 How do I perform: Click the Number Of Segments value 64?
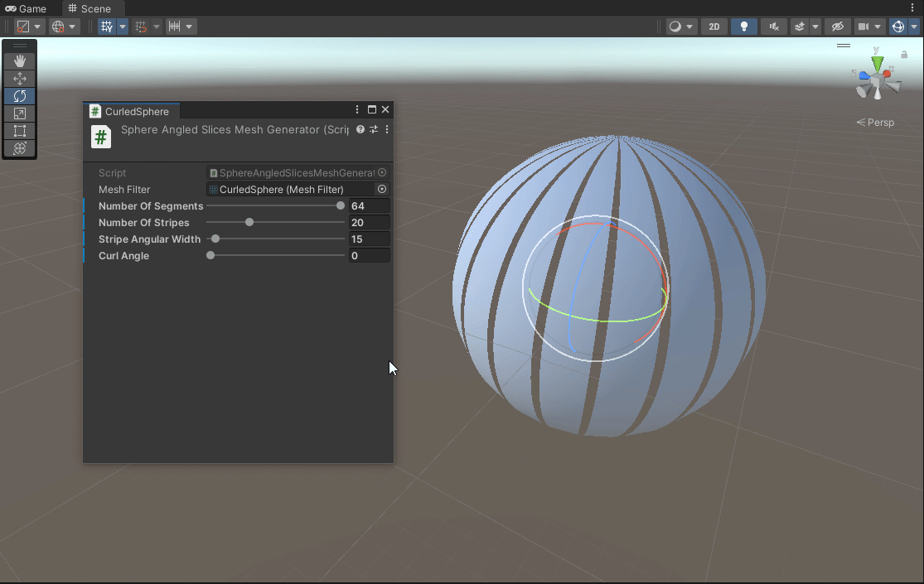coord(370,205)
